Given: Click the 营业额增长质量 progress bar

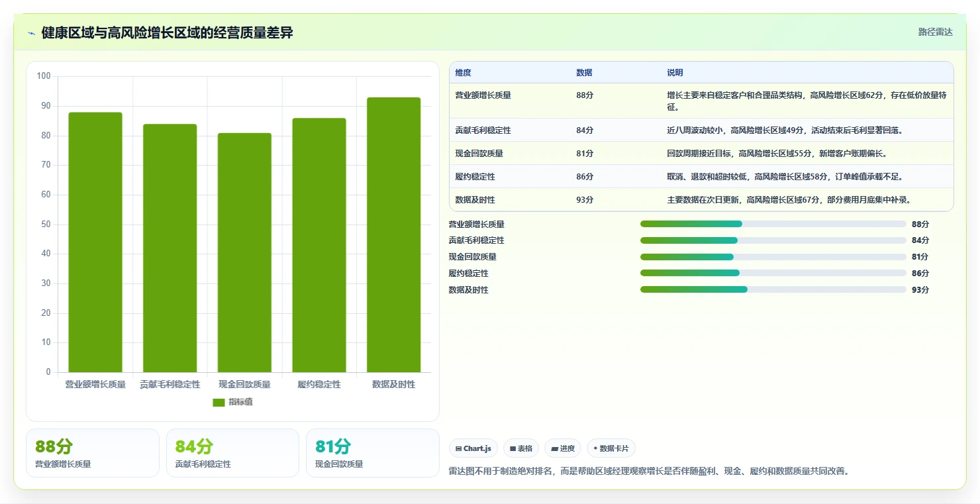Looking at the screenshot, I should pyautogui.click(x=773, y=224).
